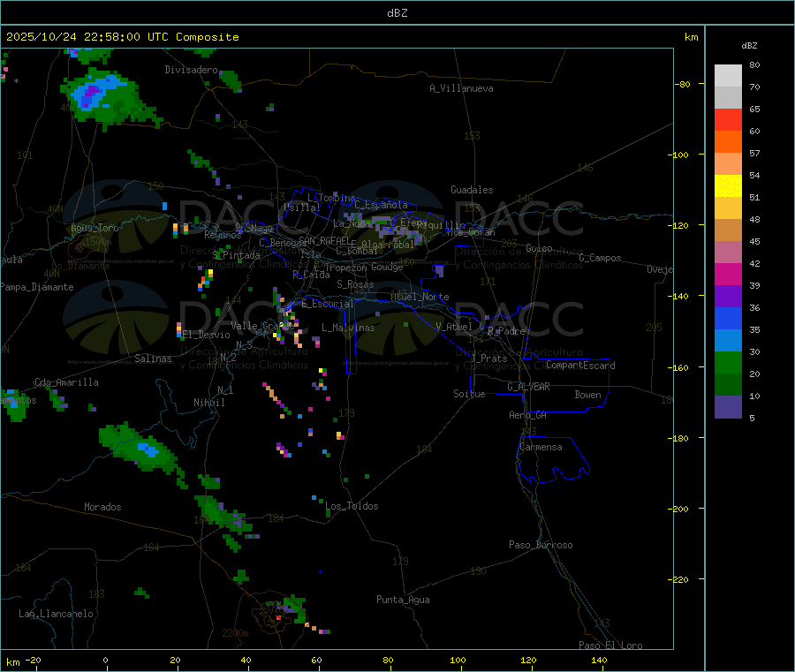The image size is (795, 672).
Task: Click the A_Villanueva label
Action: [x=461, y=88]
